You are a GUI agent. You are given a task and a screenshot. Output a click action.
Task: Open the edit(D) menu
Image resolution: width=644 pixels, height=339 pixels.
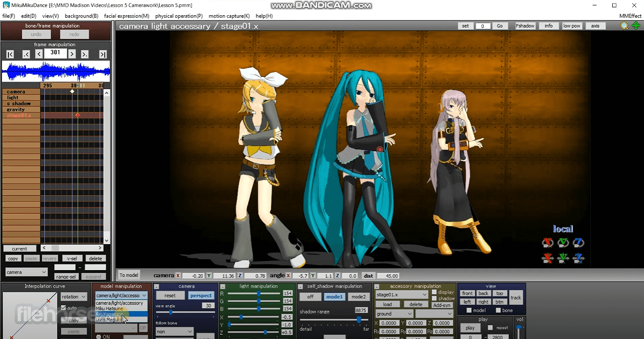coord(29,16)
